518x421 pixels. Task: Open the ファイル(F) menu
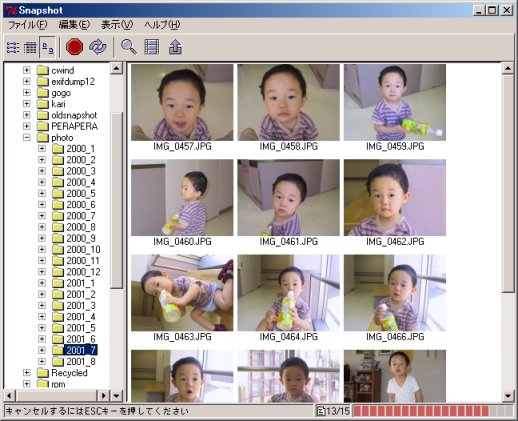(x=27, y=25)
